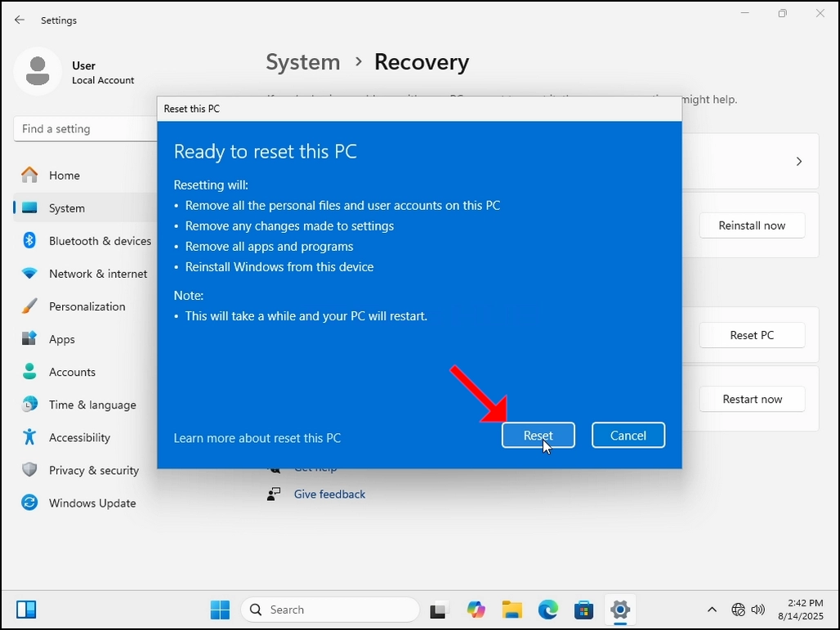
Task: Open the Windows Start menu
Action: point(220,610)
